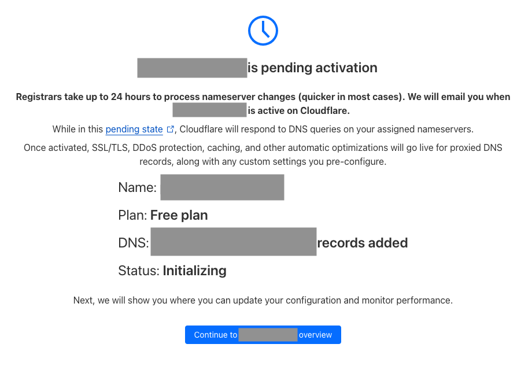The image size is (532, 392).
Task: Click the redacted value next to Name
Action: [x=222, y=187]
